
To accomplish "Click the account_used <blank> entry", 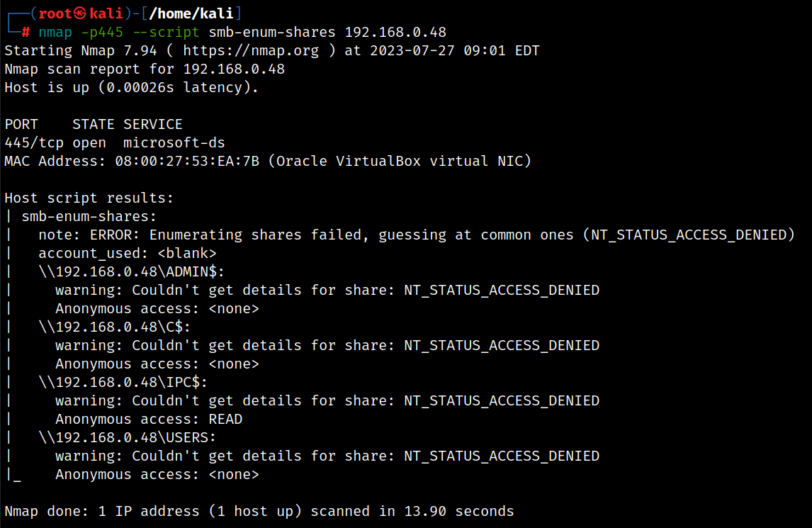I will (127, 254).
